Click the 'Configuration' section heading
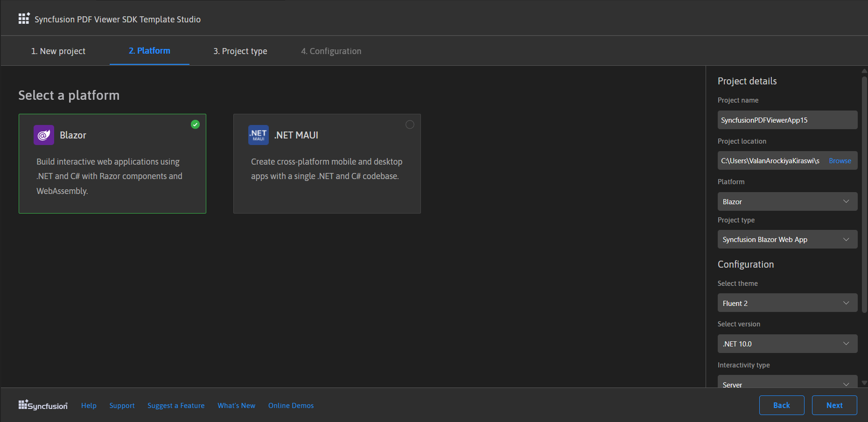 [x=746, y=264]
